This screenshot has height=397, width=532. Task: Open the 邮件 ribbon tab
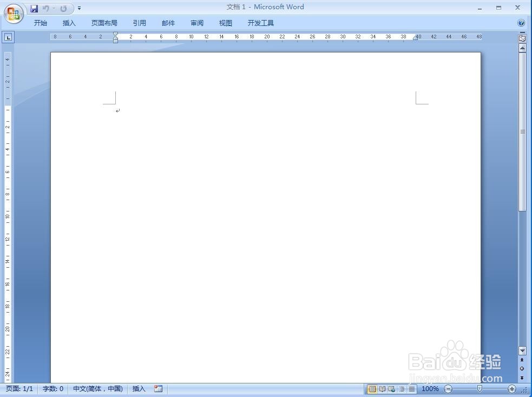click(x=168, y=23)
